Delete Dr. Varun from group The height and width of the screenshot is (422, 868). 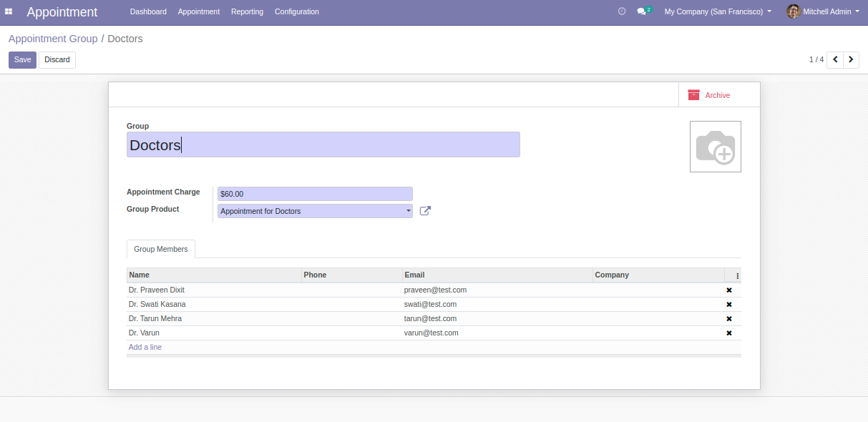pos(729,333)
